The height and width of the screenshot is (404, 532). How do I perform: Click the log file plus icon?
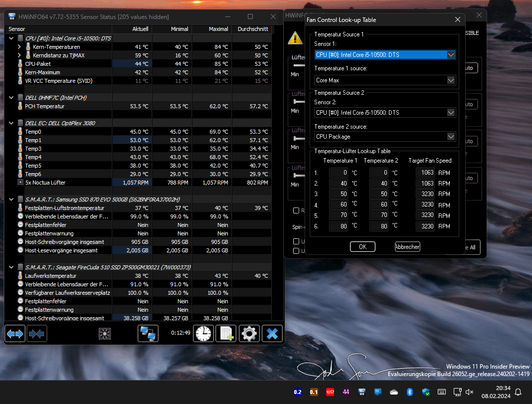[226, 333]
